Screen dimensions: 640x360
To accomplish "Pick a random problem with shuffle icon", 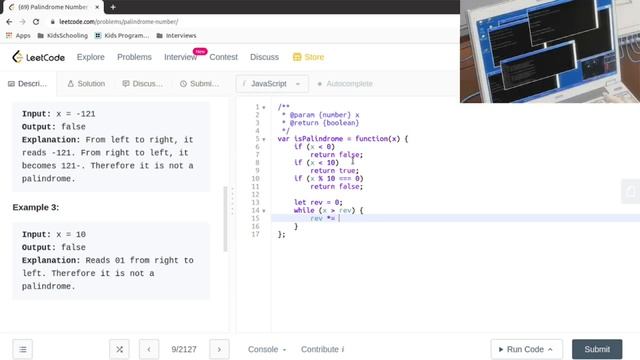I will click(119, 349).
